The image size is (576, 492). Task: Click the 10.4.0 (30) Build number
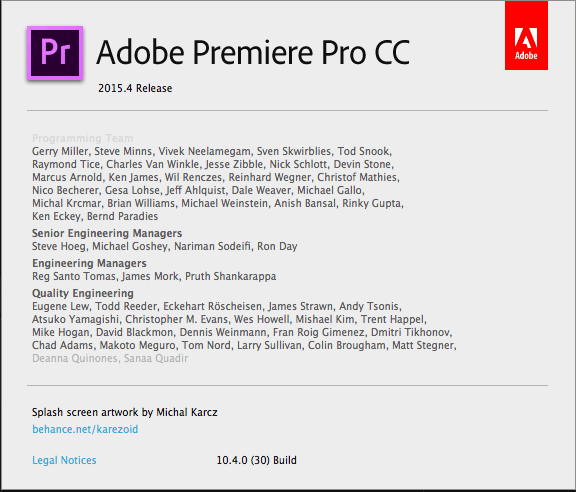[x=256, y=460]
